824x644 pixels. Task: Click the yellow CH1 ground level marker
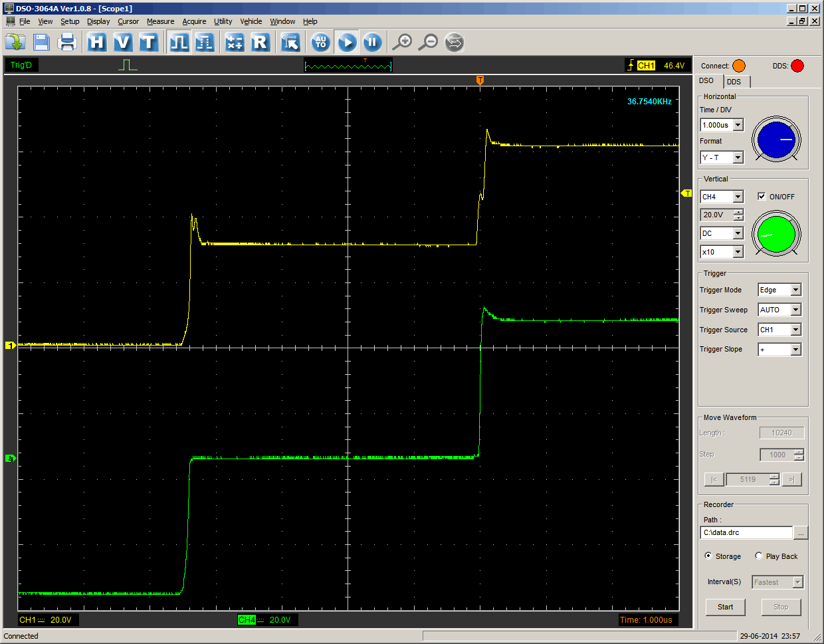10,345
